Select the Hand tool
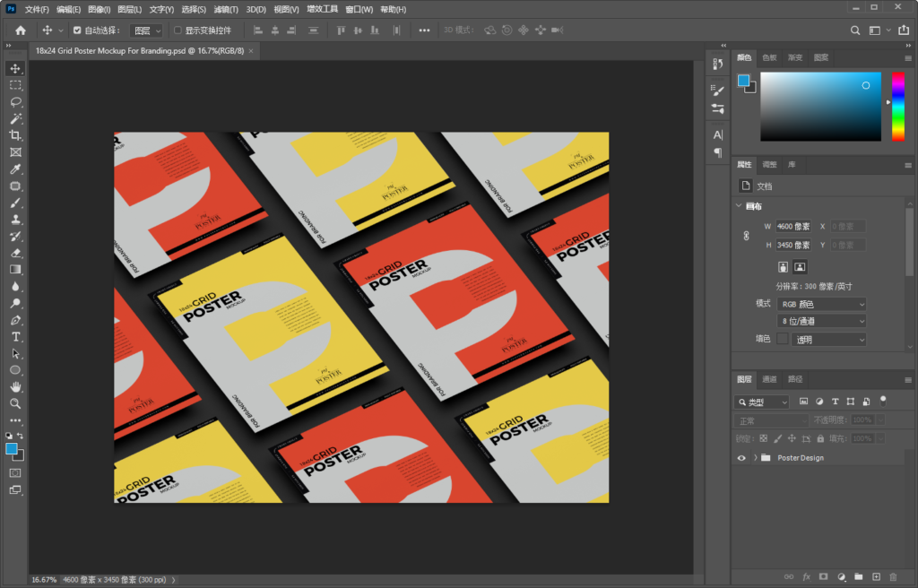Viewport: 918px width, 588px height. [x=15, y=386]
